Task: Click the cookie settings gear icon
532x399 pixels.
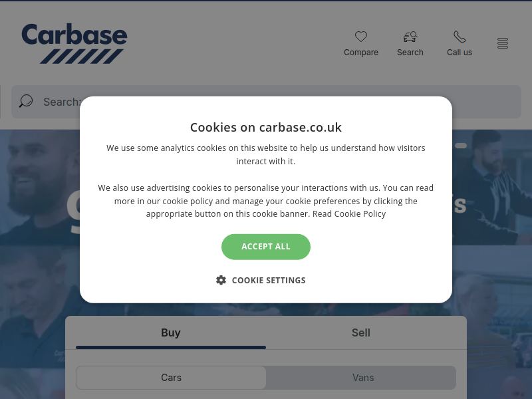Action: [221, 280]
